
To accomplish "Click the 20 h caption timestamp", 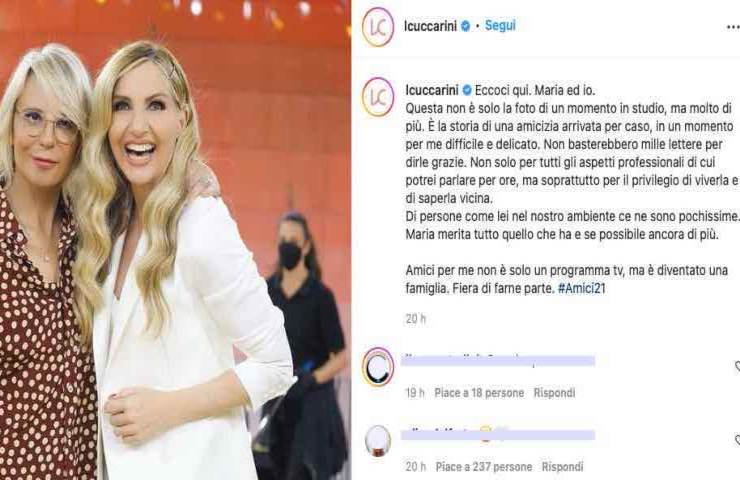I will point(415,319).
